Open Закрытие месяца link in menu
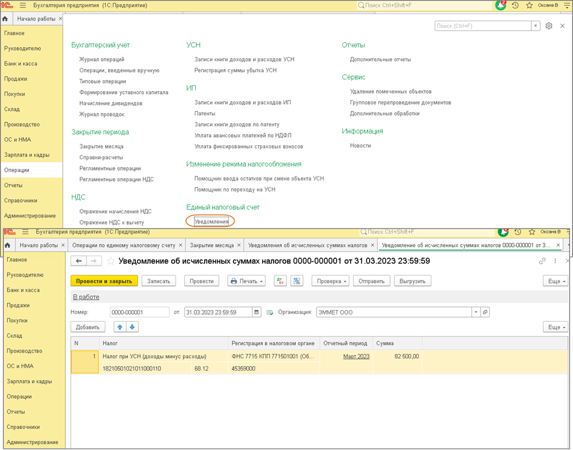The height and width of the screenshot is (450, 573). (102, 146)
